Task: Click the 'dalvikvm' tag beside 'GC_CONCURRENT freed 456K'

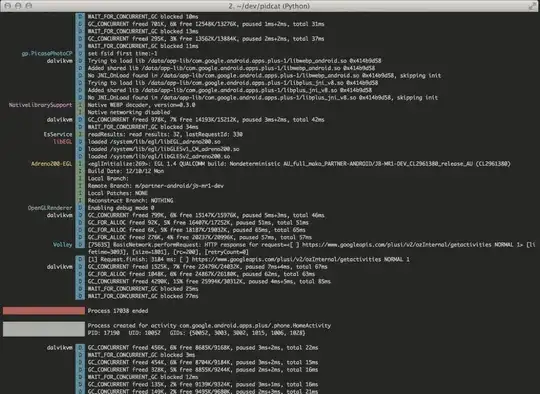Action: (60, 348)
